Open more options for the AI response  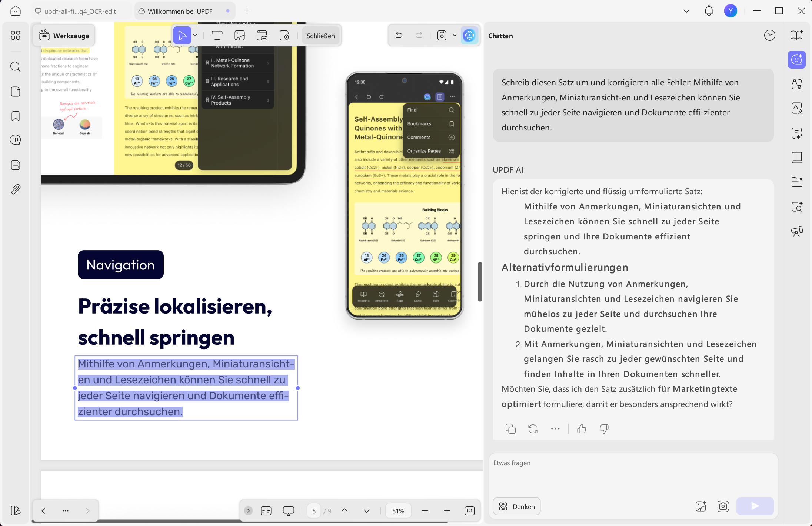click(x=555, y=429)
